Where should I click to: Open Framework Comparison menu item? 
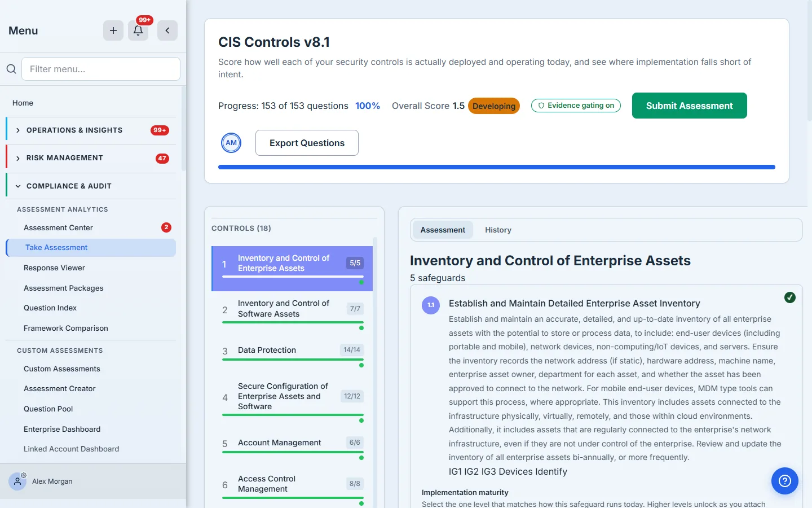tap(91, 328)
